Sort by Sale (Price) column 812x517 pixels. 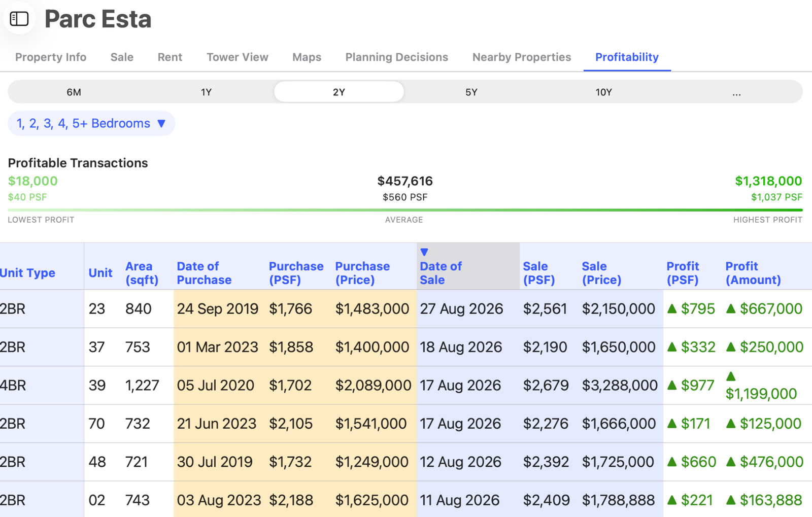(x=601, y=273)
